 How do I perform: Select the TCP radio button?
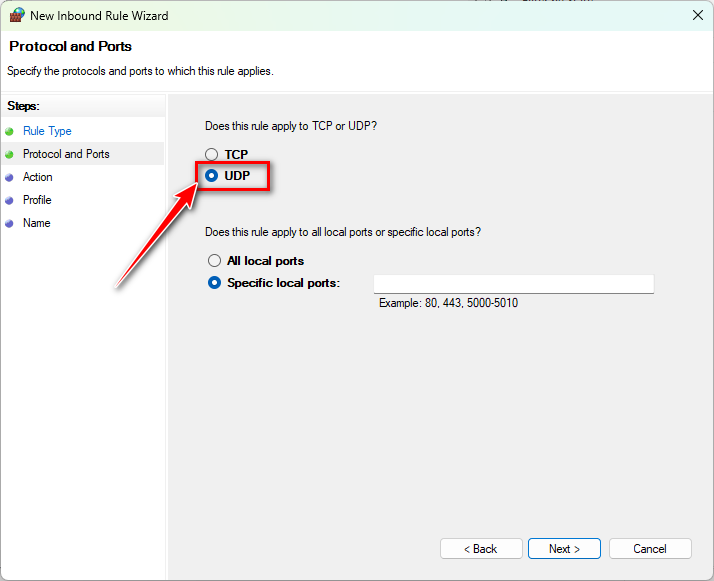pos(211,155)
